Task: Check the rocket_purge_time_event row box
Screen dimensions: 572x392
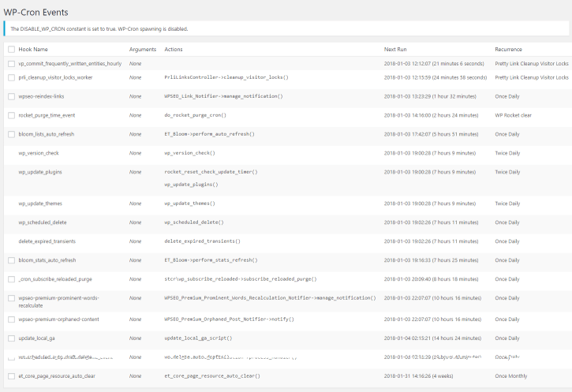Action: (11, 115)
